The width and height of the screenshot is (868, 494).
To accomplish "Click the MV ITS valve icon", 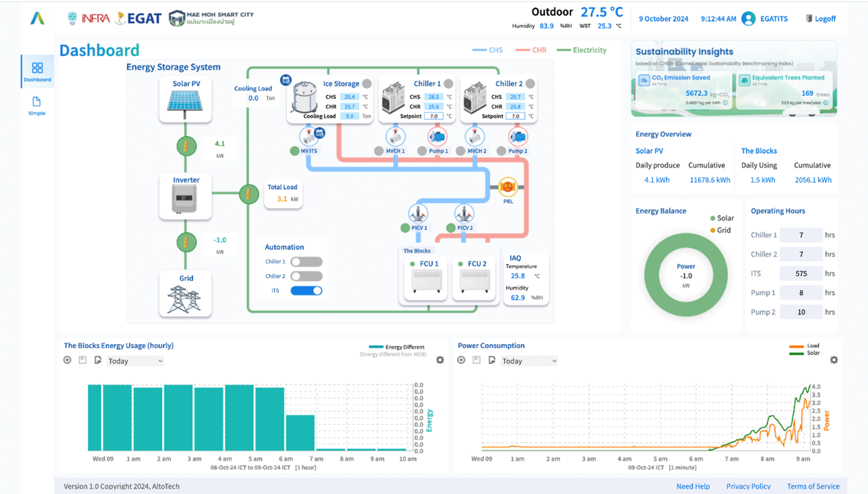I will [308, 137].
